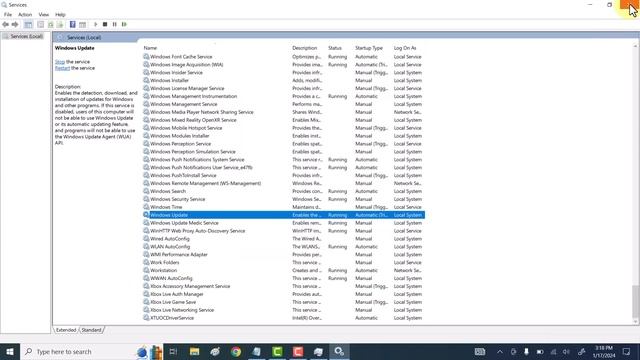Sort by the Description column header
640x360 pixels.
coord(304,48)
